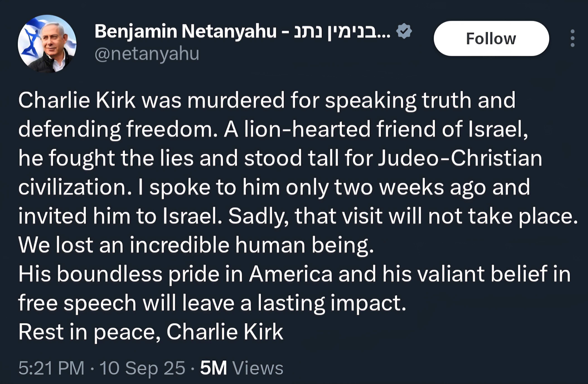Open the three-dot more options menu
The image size is (588, 384).
[572, 38]
